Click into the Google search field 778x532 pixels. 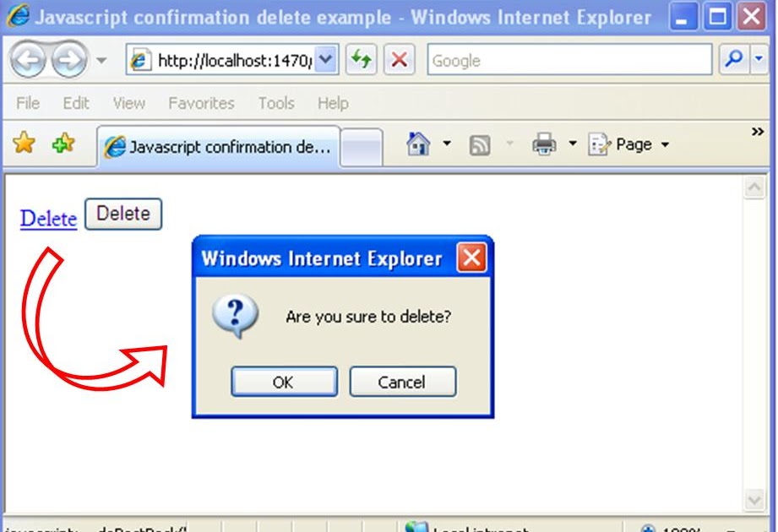(569, 60)
